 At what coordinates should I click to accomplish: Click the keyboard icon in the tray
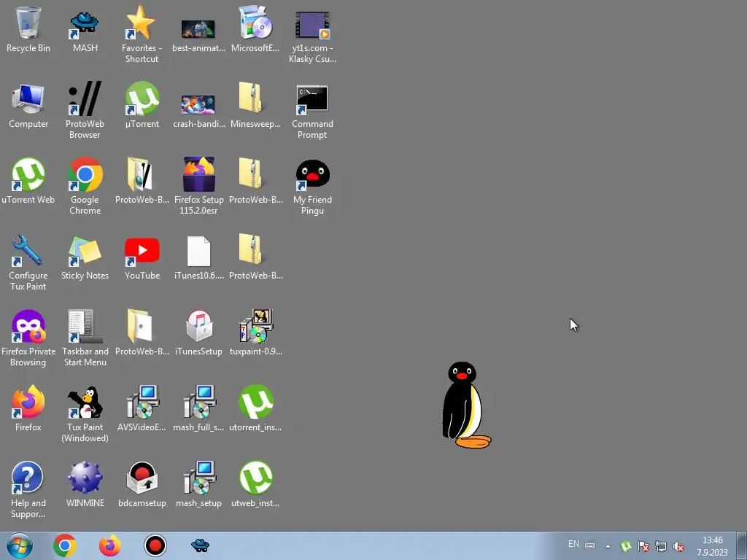pos(589,545)
